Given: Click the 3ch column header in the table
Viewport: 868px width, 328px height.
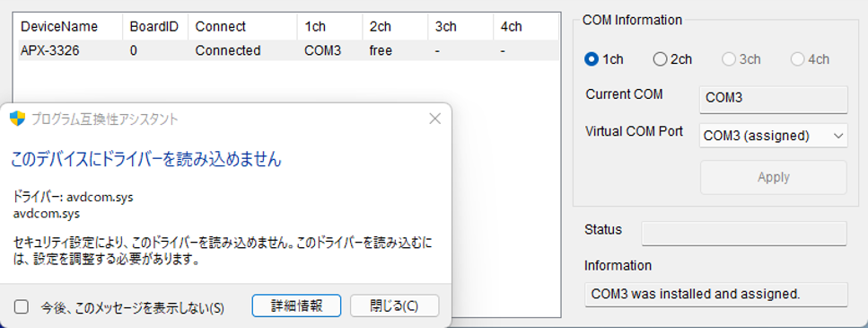Looking at the screenshot, I should point(460,27).
